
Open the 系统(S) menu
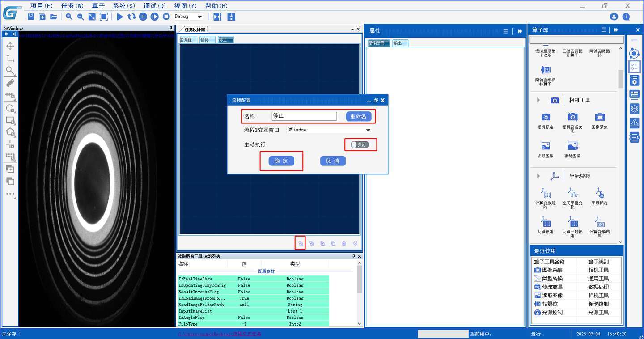pos(124,6)
